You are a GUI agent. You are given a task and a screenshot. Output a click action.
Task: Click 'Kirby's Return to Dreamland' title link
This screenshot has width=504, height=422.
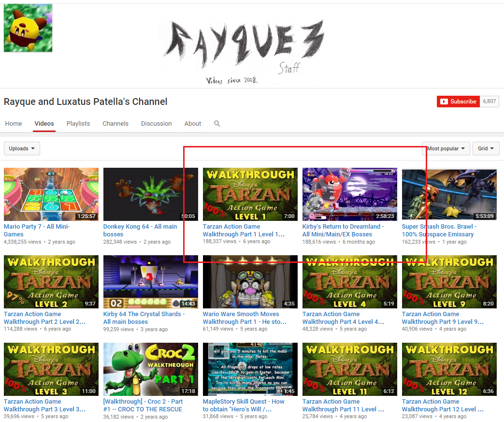point(343,230)
